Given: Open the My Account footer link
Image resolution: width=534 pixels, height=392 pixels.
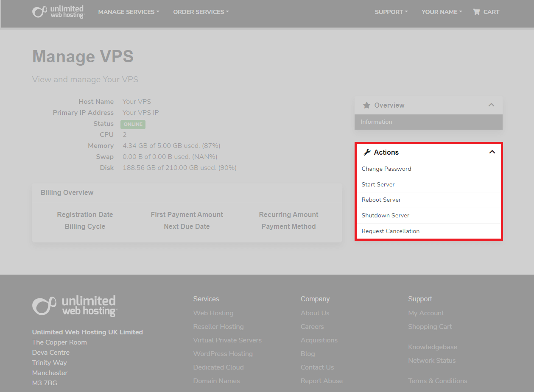Looking at the screenshot, I should point(426,313).
